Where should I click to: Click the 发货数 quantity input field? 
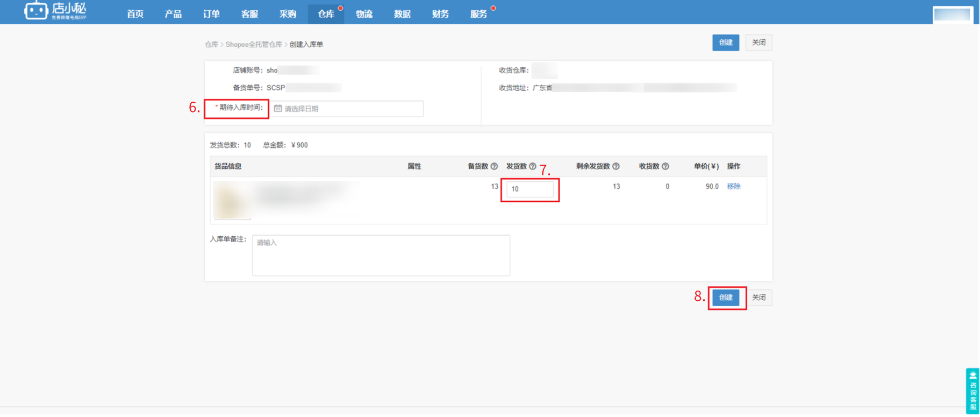(x=530, y=189)
